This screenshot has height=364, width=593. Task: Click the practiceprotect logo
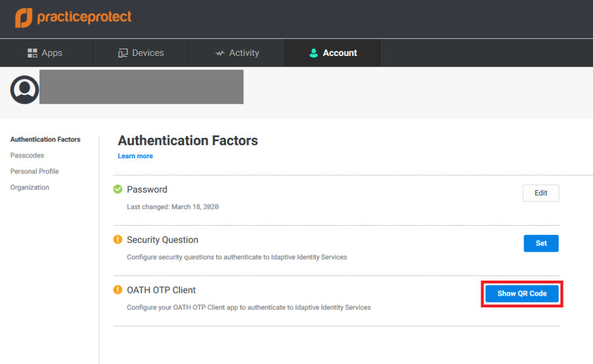tap(73, 18)
